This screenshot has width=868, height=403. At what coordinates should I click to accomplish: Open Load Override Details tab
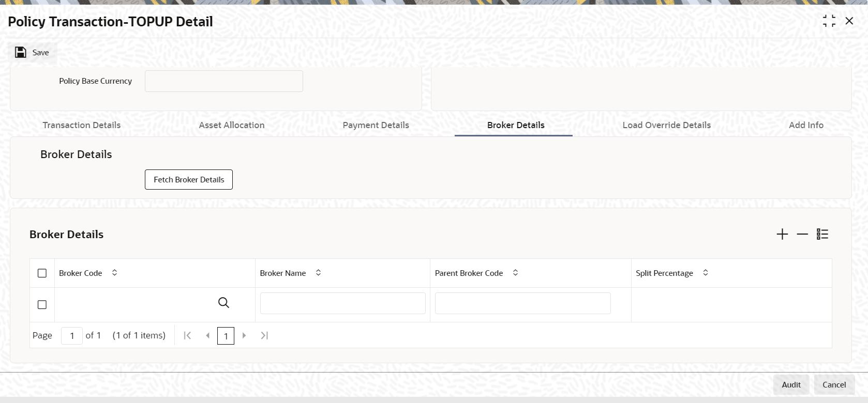[667, 125]
